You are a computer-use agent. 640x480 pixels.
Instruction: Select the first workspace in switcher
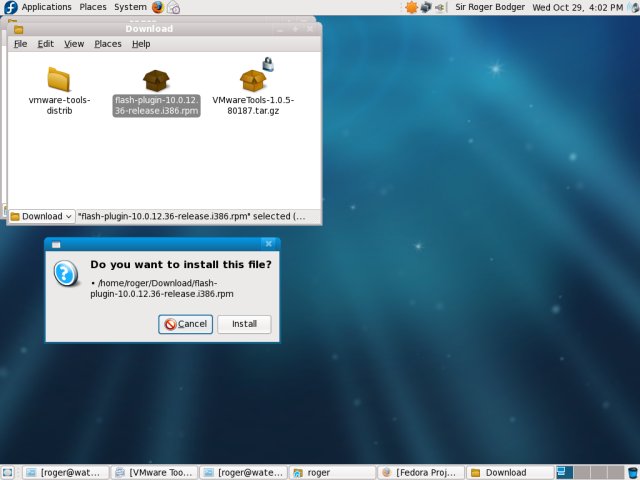(564, 472)
